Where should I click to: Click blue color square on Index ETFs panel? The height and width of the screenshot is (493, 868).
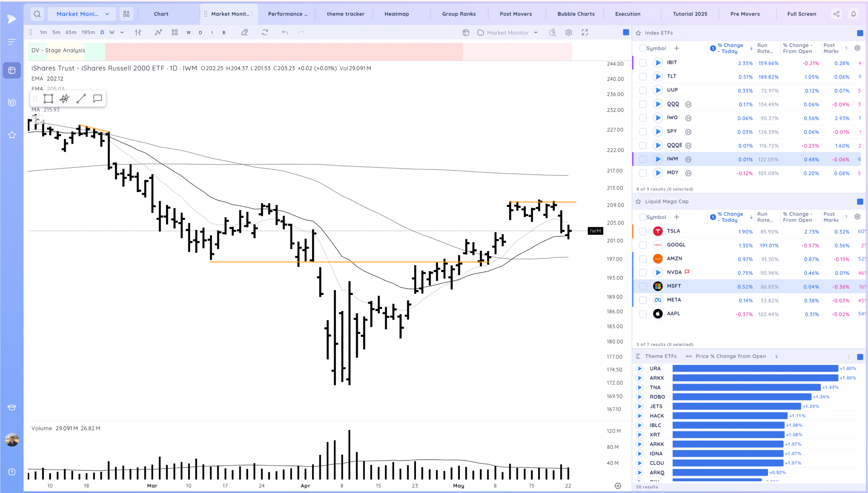pos(860,33)
